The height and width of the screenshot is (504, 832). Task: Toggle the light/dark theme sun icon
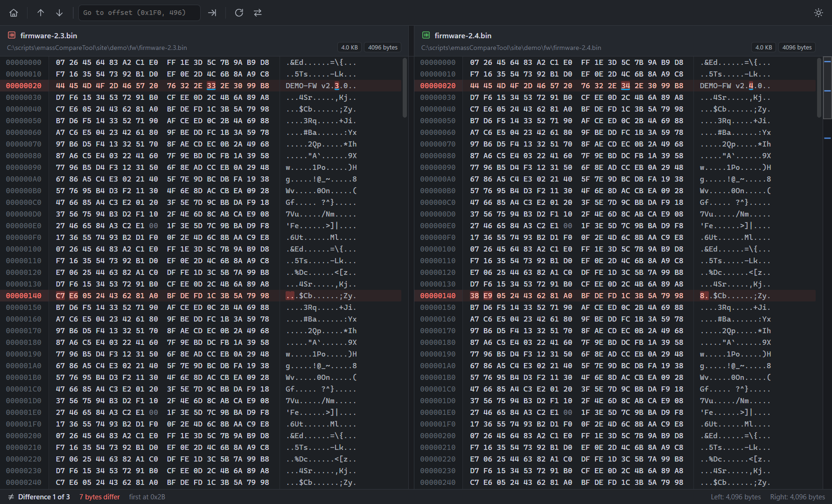(x=818, y=13)
